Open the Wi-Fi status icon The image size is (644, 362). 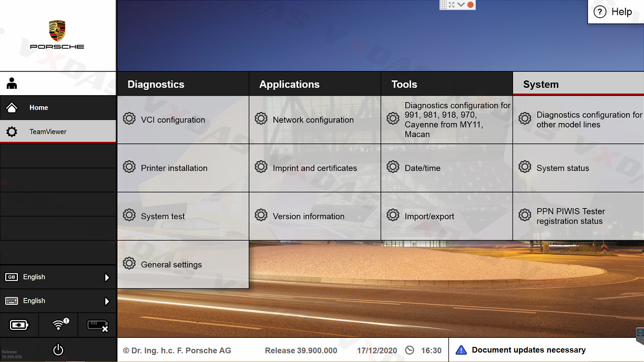tap(58, 325)
